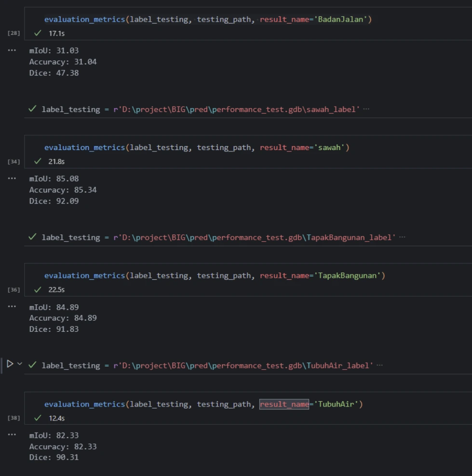
Task: Click success checkmark of 17.1s BadanJalan cell
Action: pyautogui.click(x=38, y=33)
